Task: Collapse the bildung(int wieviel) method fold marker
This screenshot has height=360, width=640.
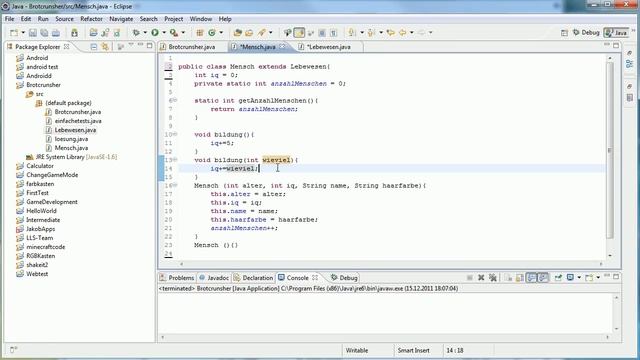Action: coord(175,160)
